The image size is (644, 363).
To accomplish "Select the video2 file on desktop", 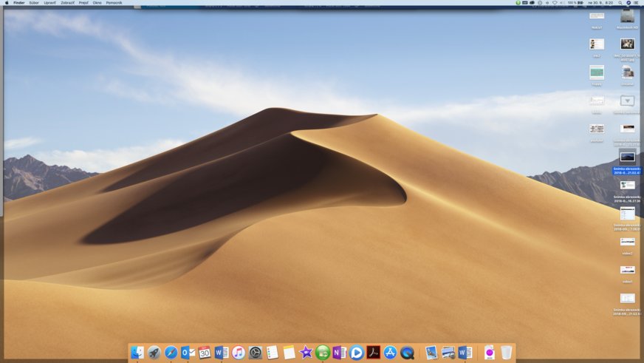I will (628, 242).
